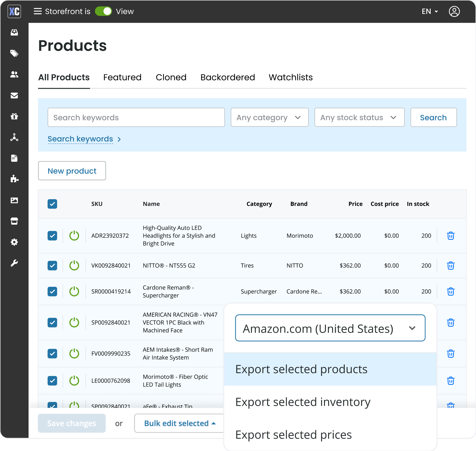Select Export selected inventory menu item
Screen dimensions: 476x451
303,402
